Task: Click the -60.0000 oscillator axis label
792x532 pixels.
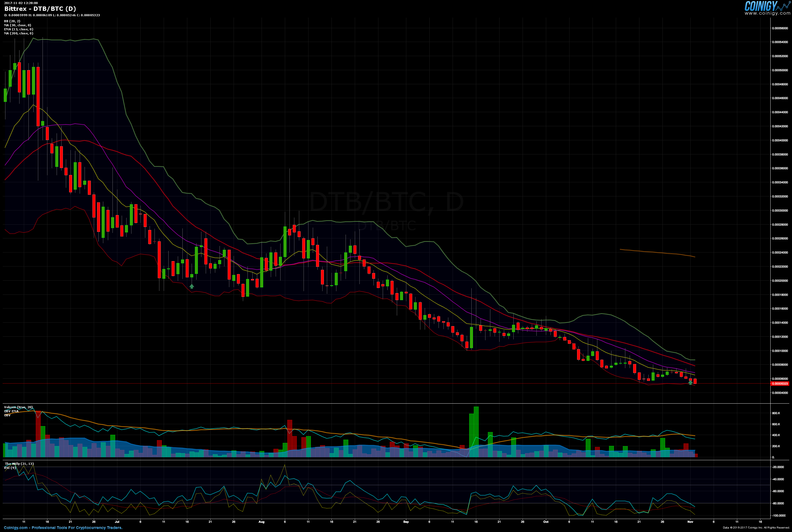Action: [x=778, y=491]
